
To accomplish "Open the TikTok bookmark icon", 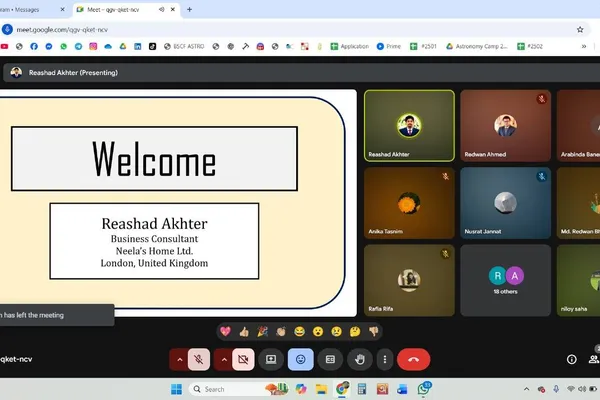I will tap(152, 46).
